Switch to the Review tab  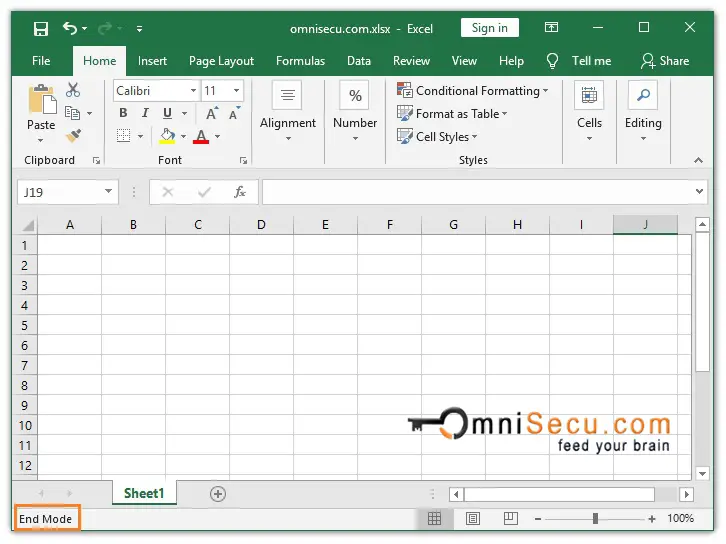pyautogui.click(x=411, y=61)
